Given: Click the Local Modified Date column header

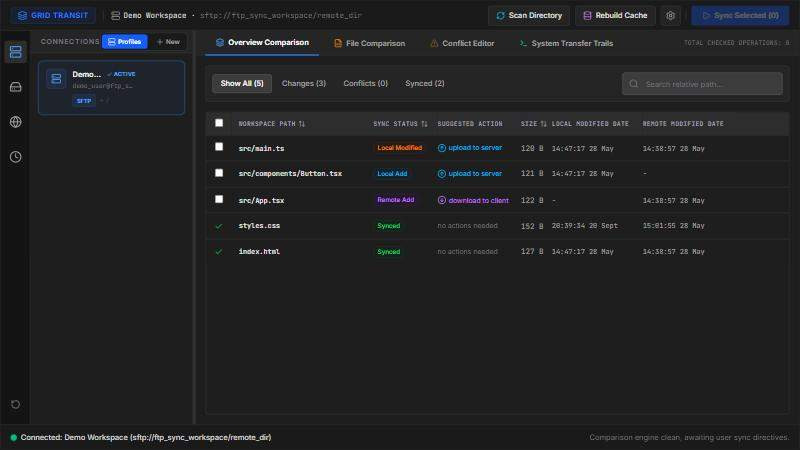Looking at the screenshot, I should click(x=590, y=124).
